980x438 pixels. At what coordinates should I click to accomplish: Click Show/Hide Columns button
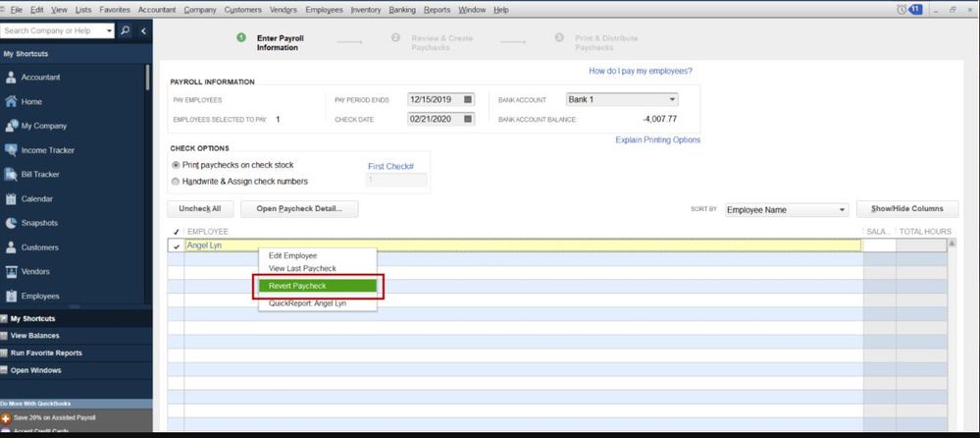coord(906,209)
